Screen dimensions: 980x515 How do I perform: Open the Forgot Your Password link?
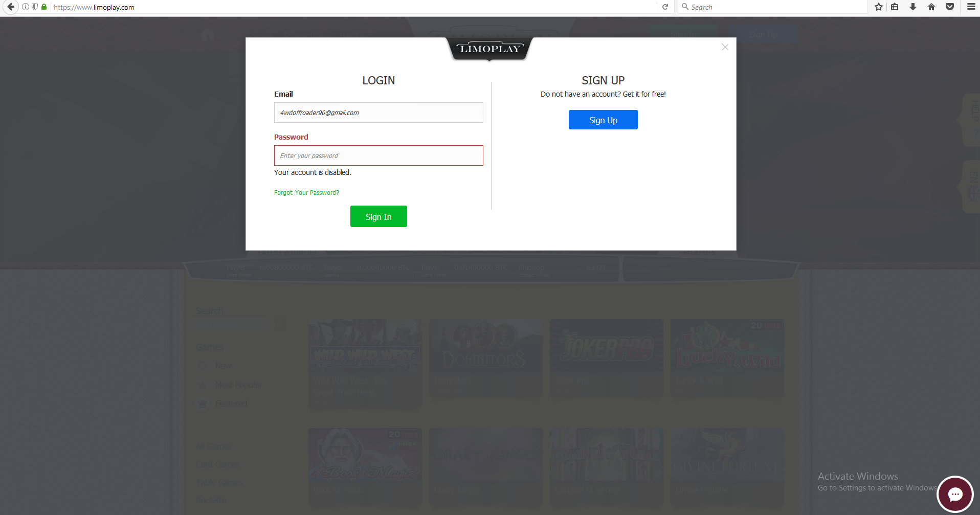pos(306,193)
